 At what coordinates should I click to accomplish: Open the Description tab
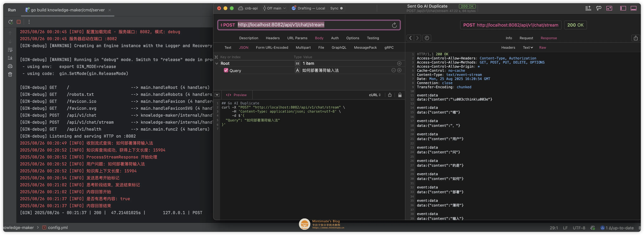tap(248, 38)
